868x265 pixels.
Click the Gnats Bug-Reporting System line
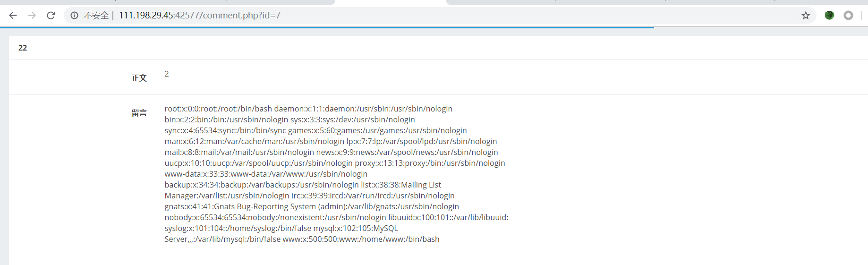point(311,206)
